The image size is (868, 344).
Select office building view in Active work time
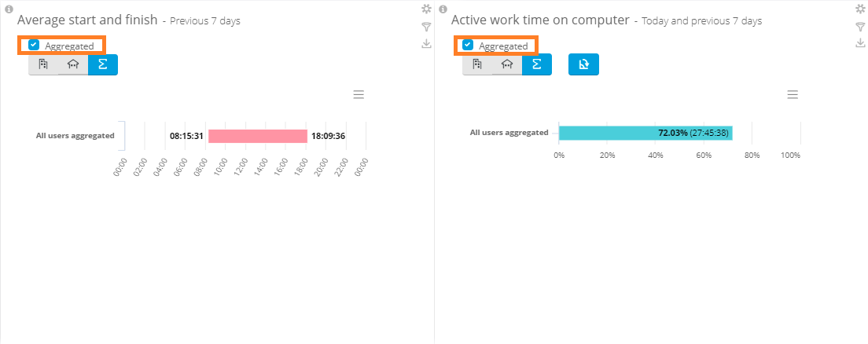[477, 64]
